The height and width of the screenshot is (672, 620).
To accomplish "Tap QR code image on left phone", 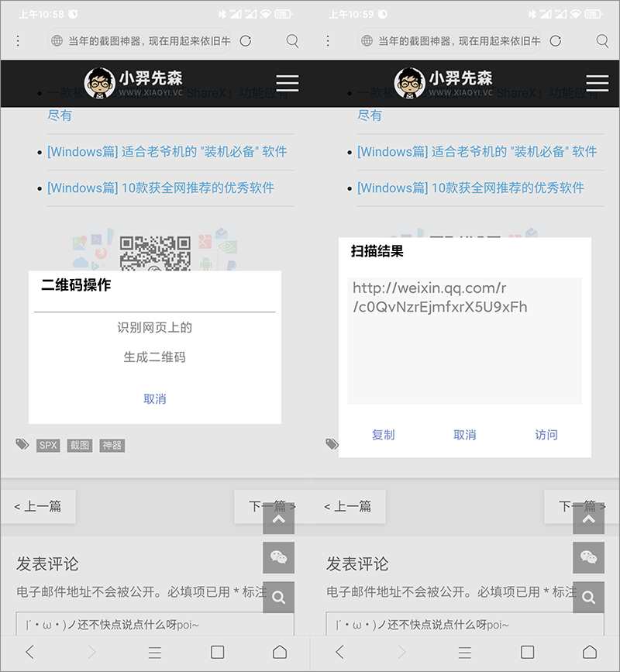I will [x=155, y=253].
